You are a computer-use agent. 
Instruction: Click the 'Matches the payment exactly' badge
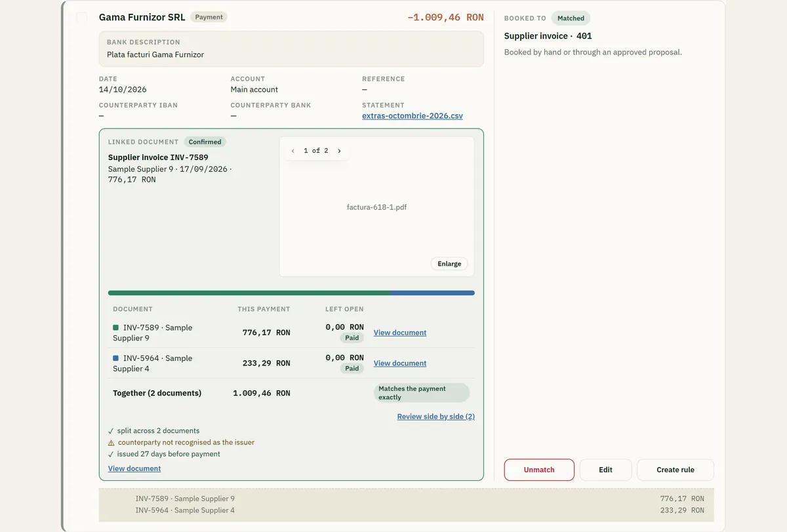(x=422, y=393)
